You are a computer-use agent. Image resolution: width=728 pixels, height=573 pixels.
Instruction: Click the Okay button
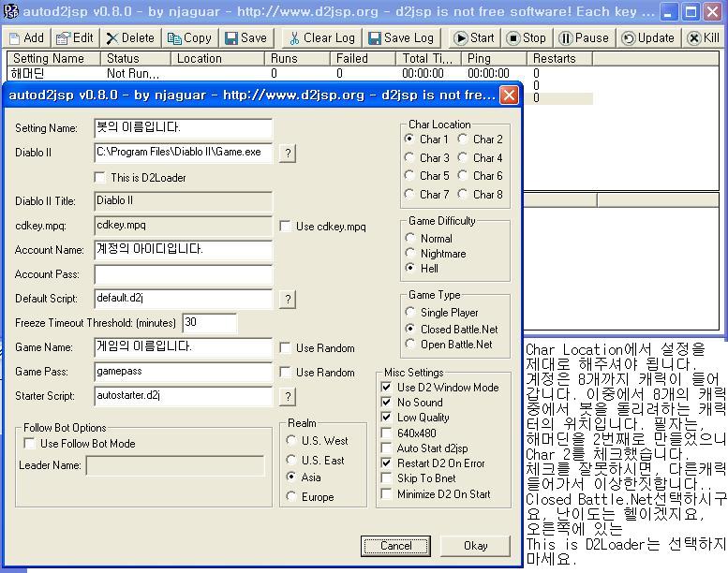click(x=475, y=546)
